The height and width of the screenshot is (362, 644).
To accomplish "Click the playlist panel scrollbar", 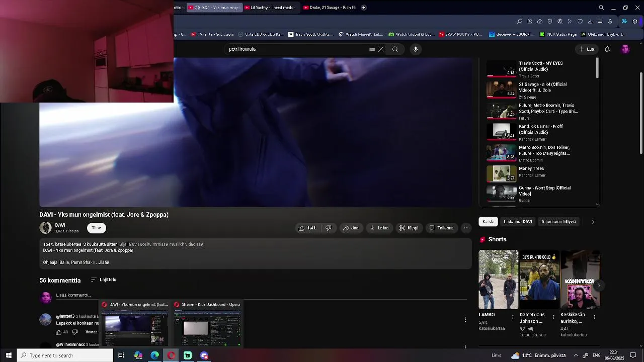I will tap(598, 69).
